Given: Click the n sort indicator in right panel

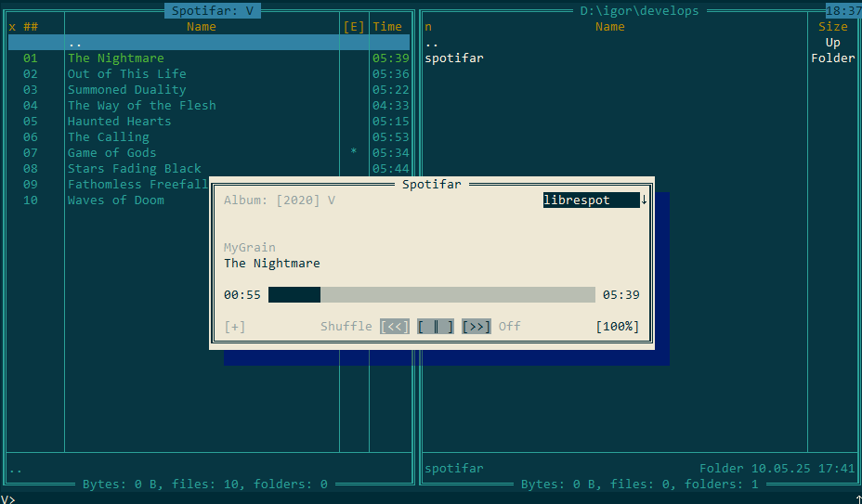Looking at the screenshot, I should [428, 27].
